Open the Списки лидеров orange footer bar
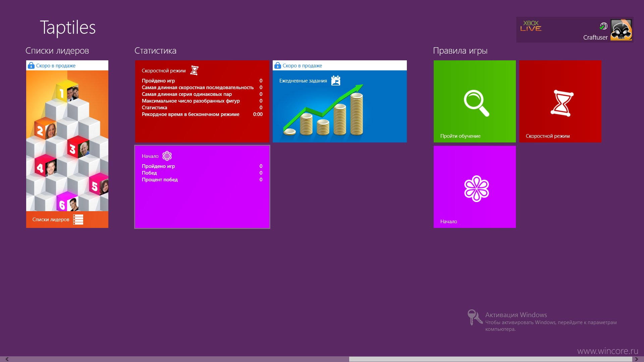The image size is (644, 362). tap(67, 220)
